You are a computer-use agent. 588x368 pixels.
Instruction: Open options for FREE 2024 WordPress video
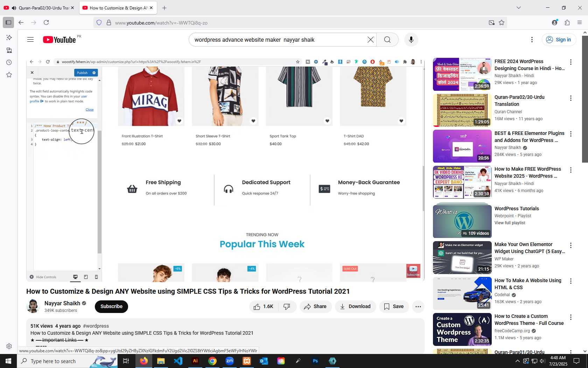point(571,62)
